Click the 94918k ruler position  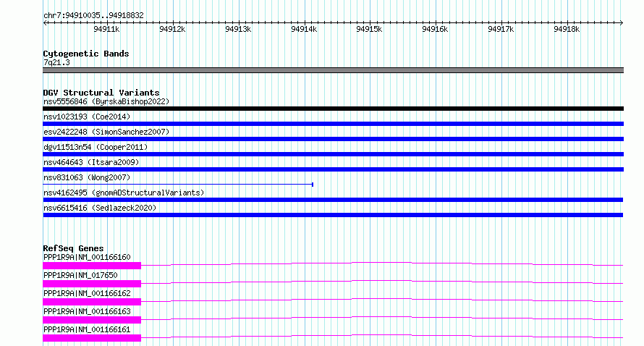[x=567, y=29]
